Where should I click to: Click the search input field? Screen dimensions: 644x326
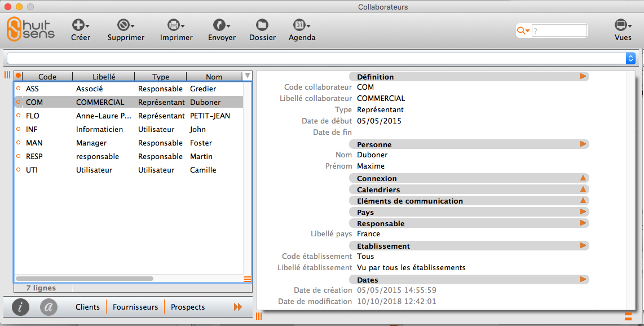pos(559,31)
